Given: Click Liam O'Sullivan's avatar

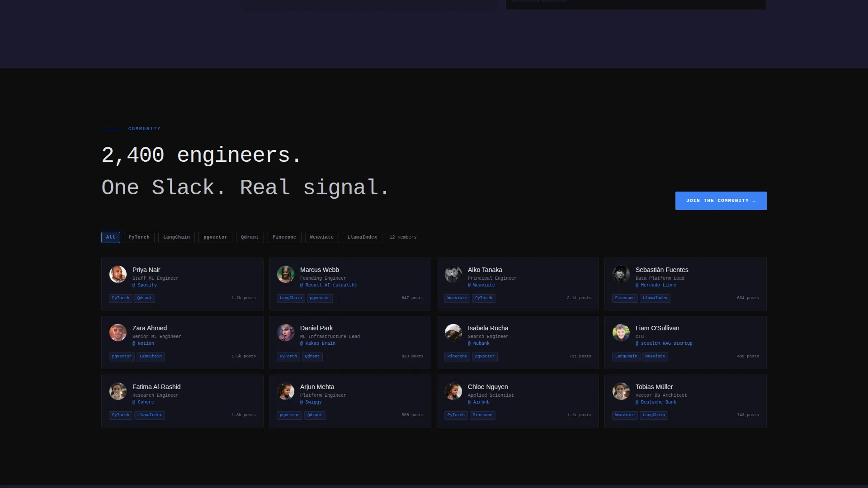Looking at the screenshot, I should coord(621,333).
